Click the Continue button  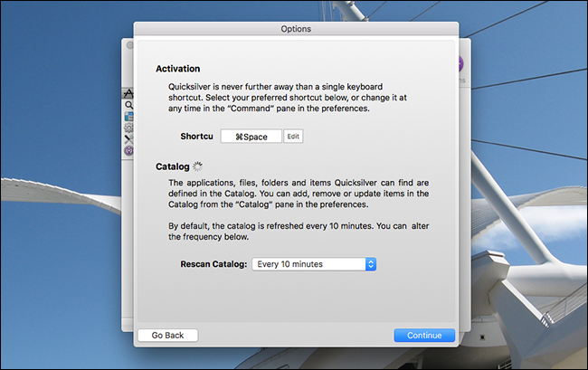pyautogui.click(x=424, y=335)
